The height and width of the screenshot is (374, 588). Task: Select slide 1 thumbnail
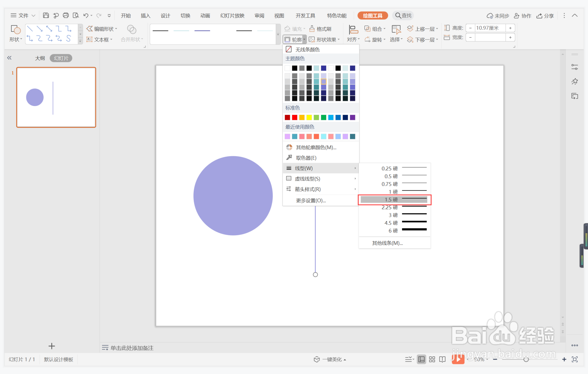(x=56, y=97)
